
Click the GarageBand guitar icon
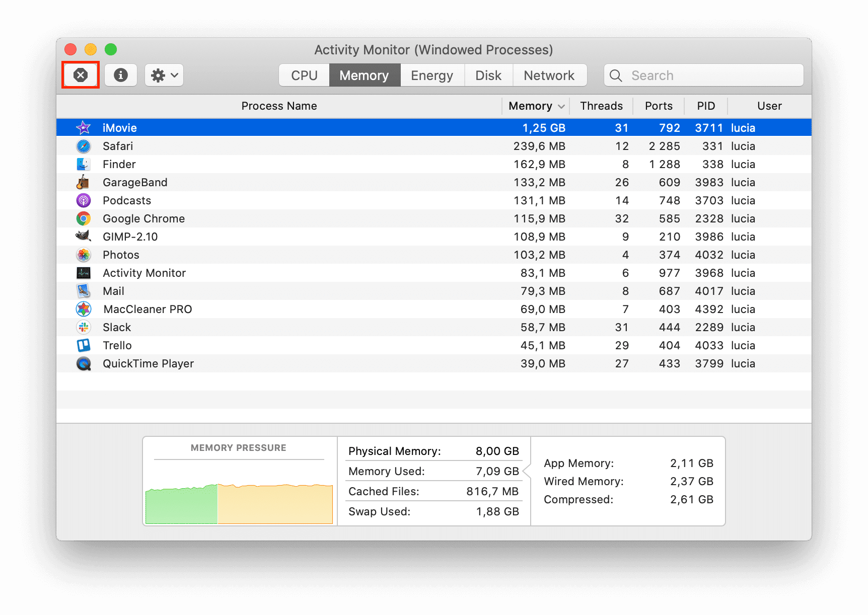[84, 182]
